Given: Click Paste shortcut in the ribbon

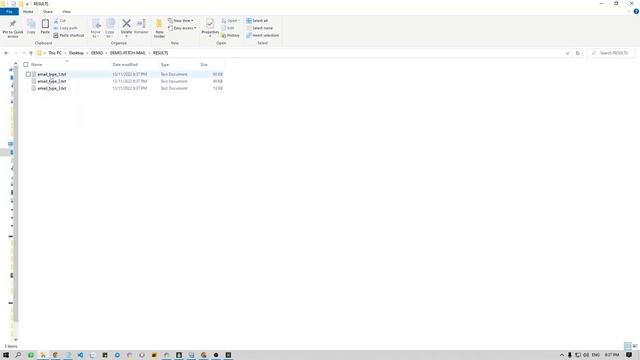Looking at the screenshot, I should [69, 36].
